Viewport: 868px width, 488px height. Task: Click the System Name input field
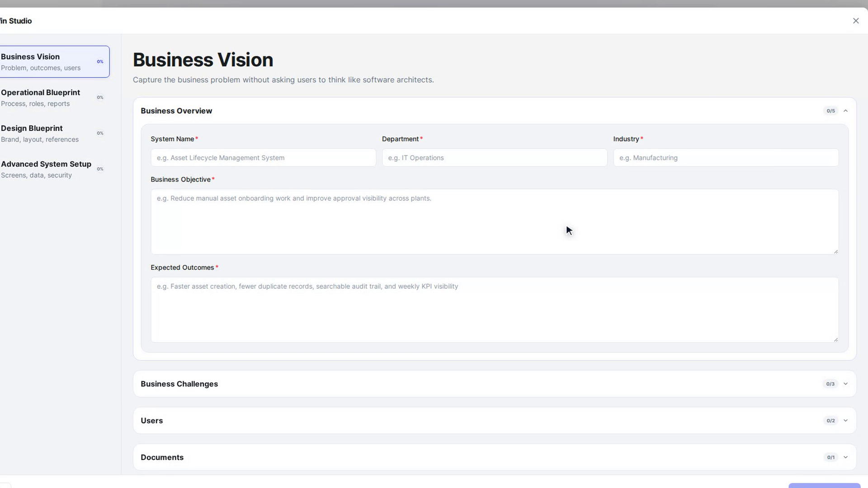click(263, 158)
